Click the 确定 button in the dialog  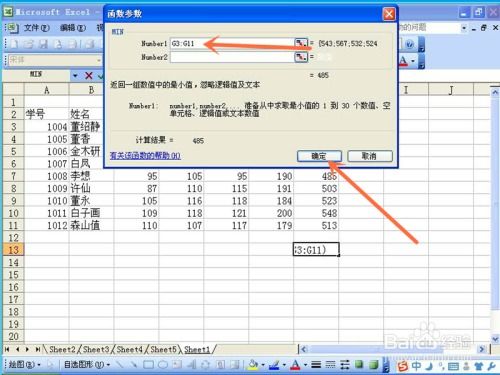(319, 156)
